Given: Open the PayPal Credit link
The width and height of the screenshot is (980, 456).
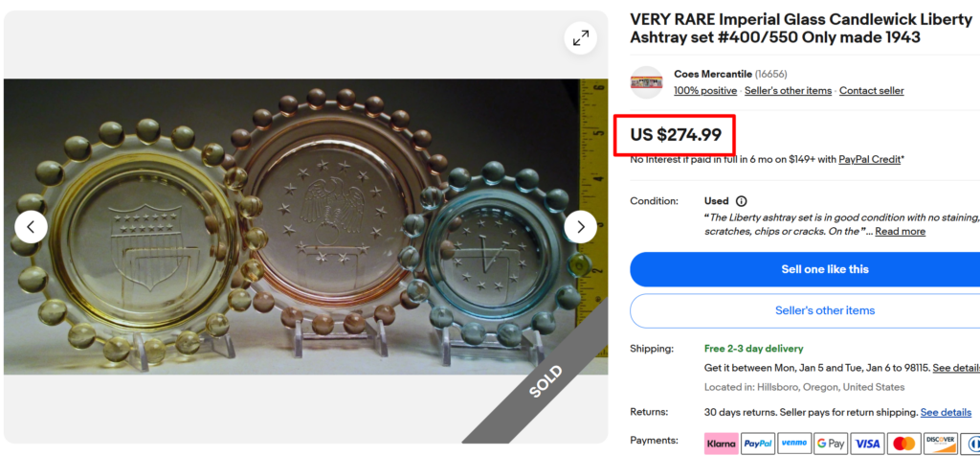Looking at the screenshot, I should click(869, 159).
